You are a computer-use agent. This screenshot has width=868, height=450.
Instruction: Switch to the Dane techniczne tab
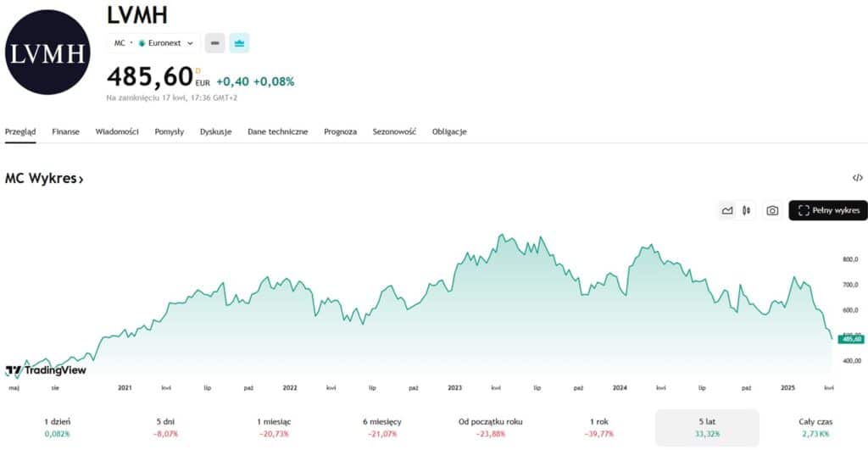tap(277, 132)
